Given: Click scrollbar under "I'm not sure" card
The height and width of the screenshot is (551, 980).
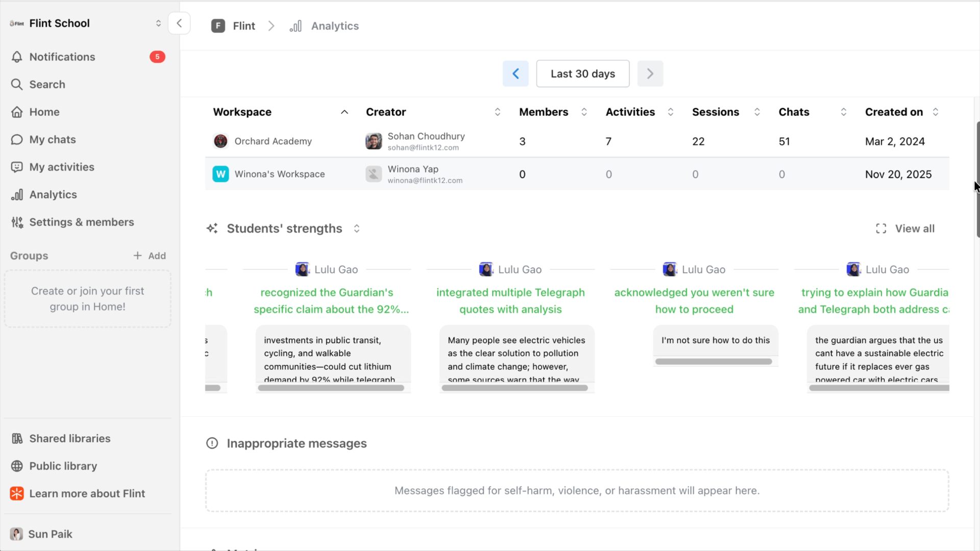Looking at the screenshot, I should [713, 362].
